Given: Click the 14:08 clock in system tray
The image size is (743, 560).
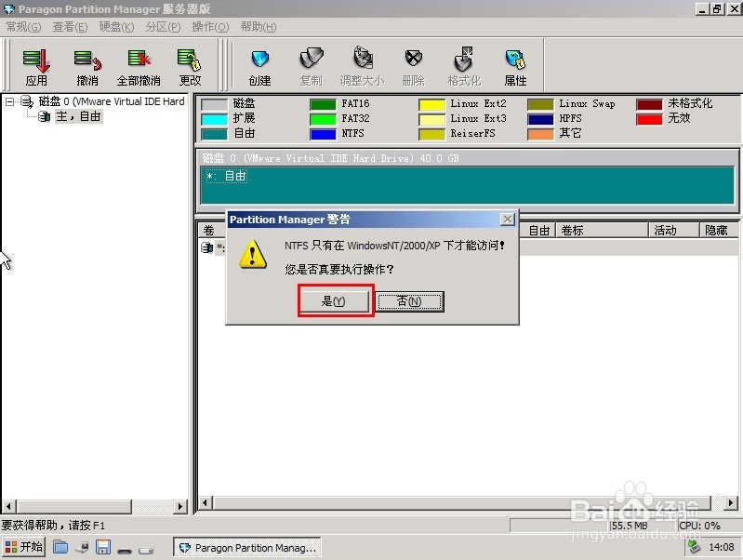Looking at the screenshot, I should pyautogui.click(x=722, y=547).
